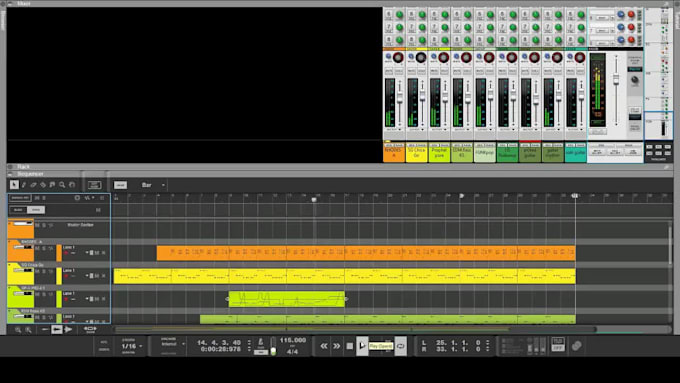Toggle the Loop button in transport
The height and width of the screenshot is (383, 680).
[x=401, y=346]
